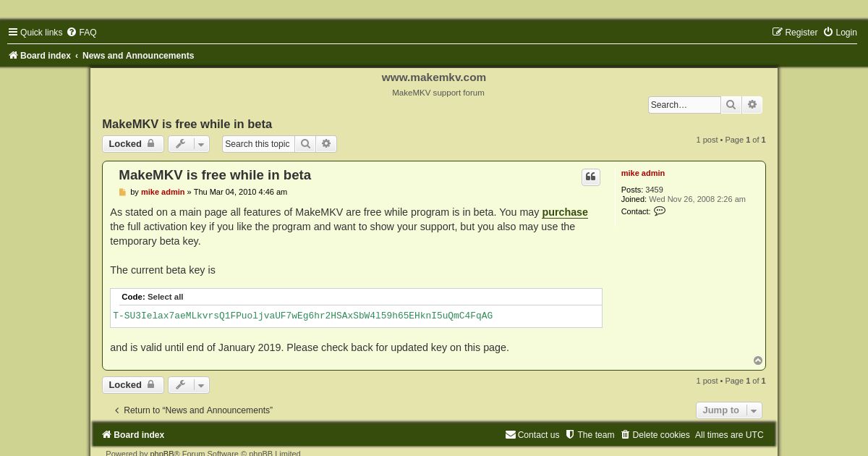Screen dimensions: 868x456
Task: Click the quote post icon
Action: 591,177
